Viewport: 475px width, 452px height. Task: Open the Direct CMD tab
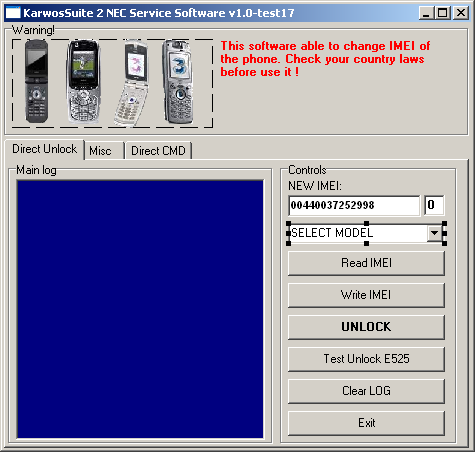click(158, 151)
